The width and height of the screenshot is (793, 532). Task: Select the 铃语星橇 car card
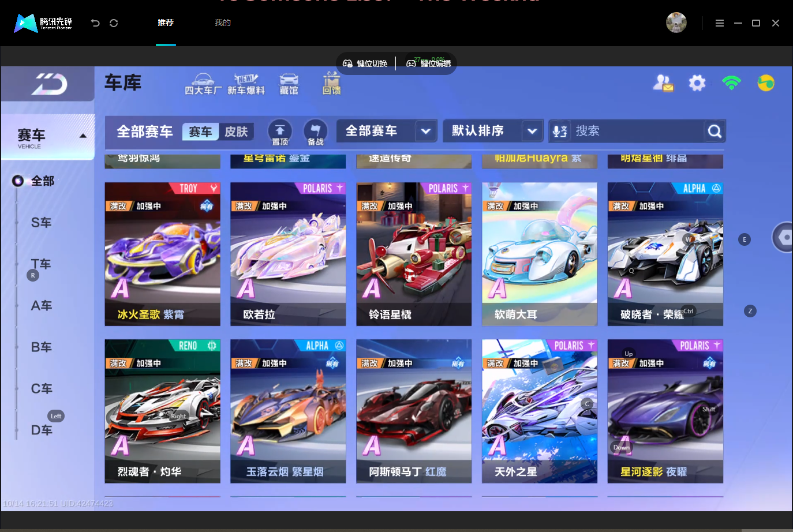pos(414,254)
